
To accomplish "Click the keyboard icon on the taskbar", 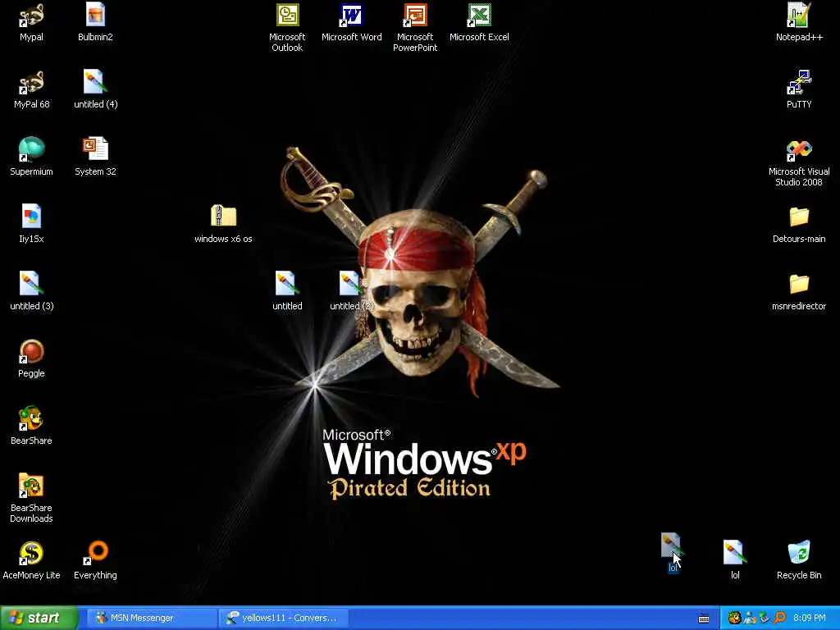I will (704, 619).
